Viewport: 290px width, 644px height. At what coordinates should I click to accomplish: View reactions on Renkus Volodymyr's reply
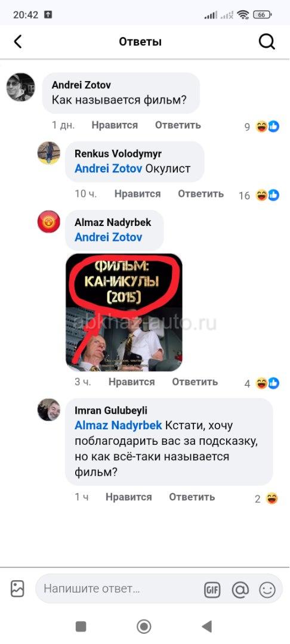(259, 195)
